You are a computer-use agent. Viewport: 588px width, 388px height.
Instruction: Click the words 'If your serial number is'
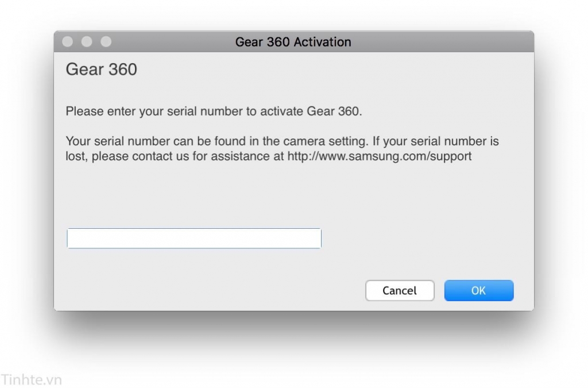[x=435, y=141]
